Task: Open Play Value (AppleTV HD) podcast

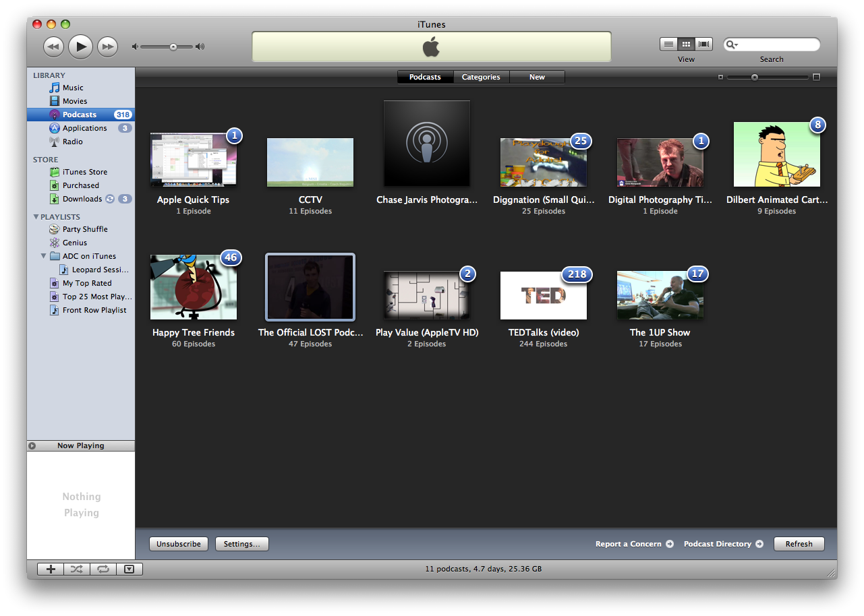Action: pos(427,295)
